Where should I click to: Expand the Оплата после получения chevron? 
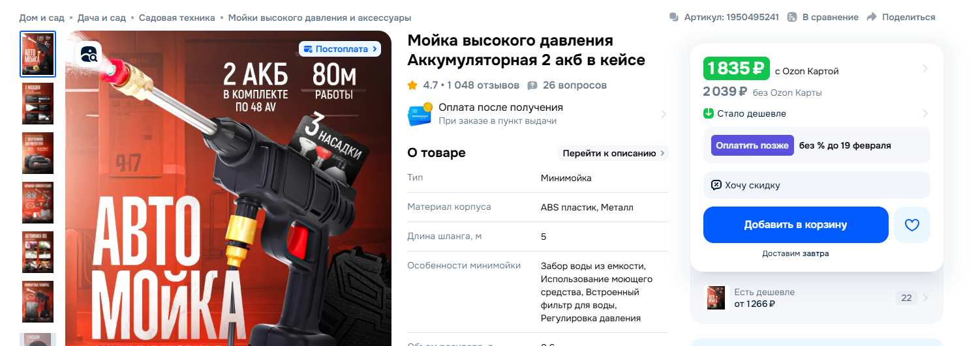[x=664, y=114]
